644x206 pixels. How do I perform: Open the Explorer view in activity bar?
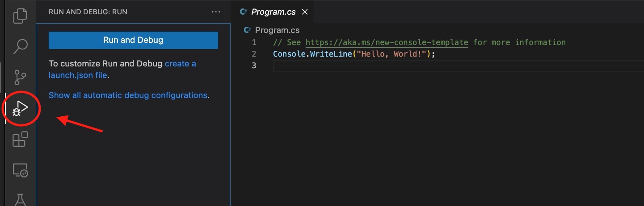pos(20,16)
